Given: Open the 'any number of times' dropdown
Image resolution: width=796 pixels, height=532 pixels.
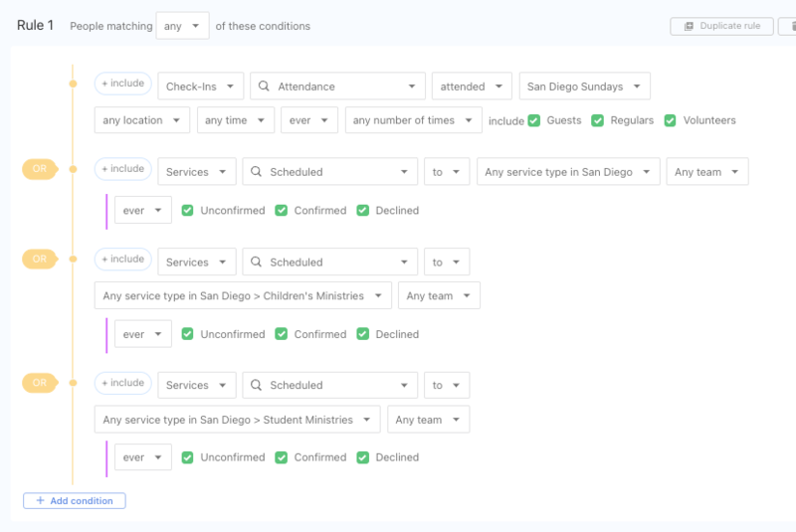Looking at the screenshot, I should click(x=413, y=120).
